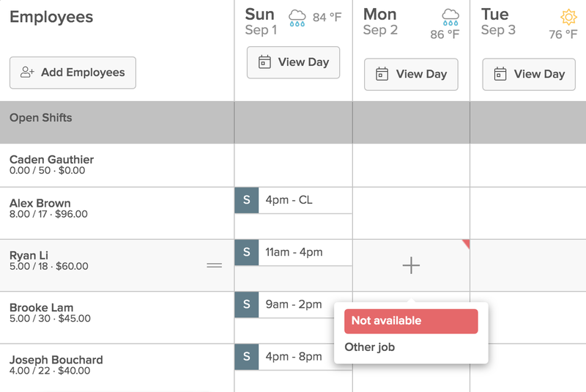Click the red corner marker on Monday cell

coord(467,243)
